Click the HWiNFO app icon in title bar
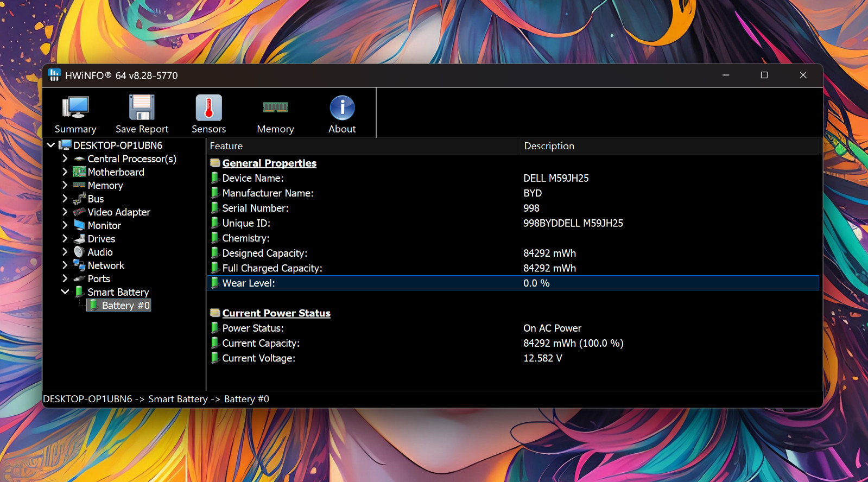The image size is (868, 482). pyautogui.click(x=54, y=75)
